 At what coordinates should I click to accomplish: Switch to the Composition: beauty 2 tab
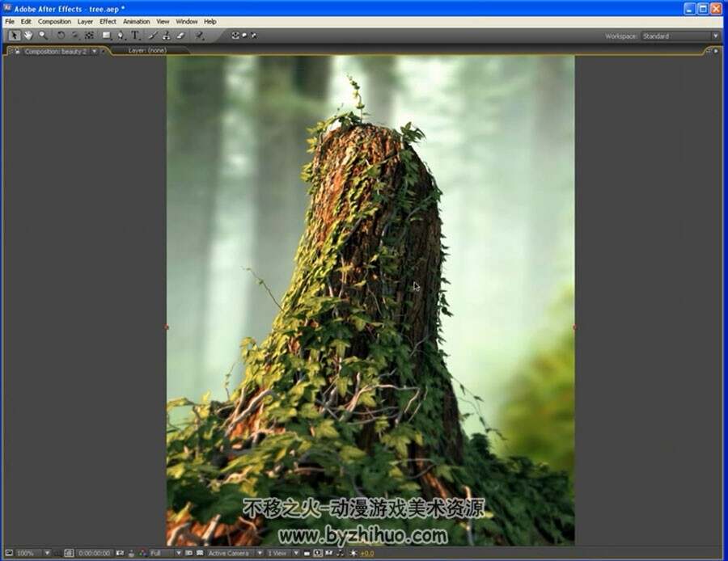coord(55,52)
